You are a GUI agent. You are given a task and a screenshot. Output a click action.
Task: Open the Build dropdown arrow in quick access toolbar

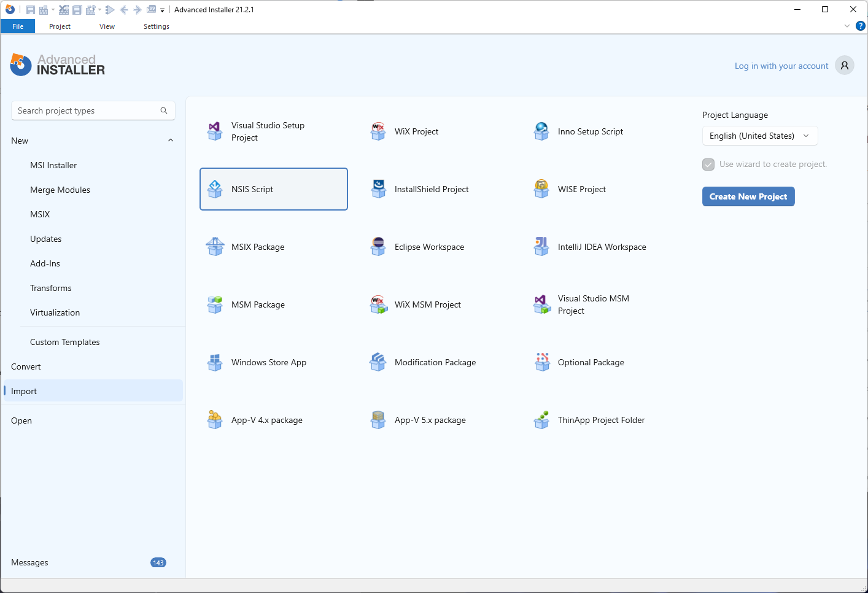coord(53,10)
